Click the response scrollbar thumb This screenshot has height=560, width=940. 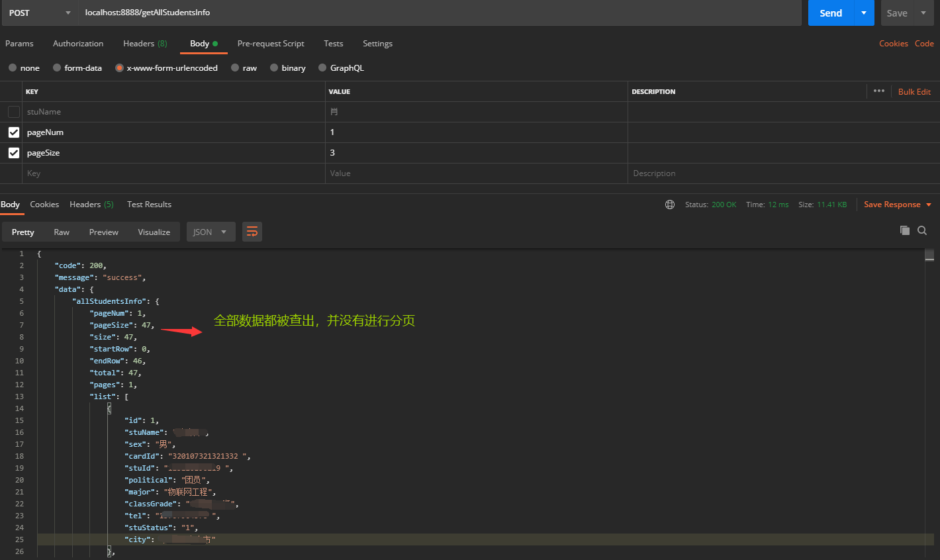tap(929, 255)
